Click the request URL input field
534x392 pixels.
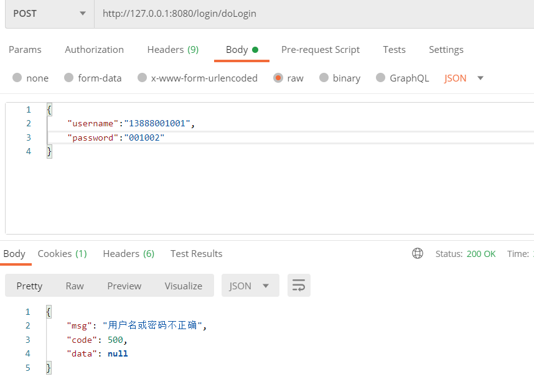(314, 14)
